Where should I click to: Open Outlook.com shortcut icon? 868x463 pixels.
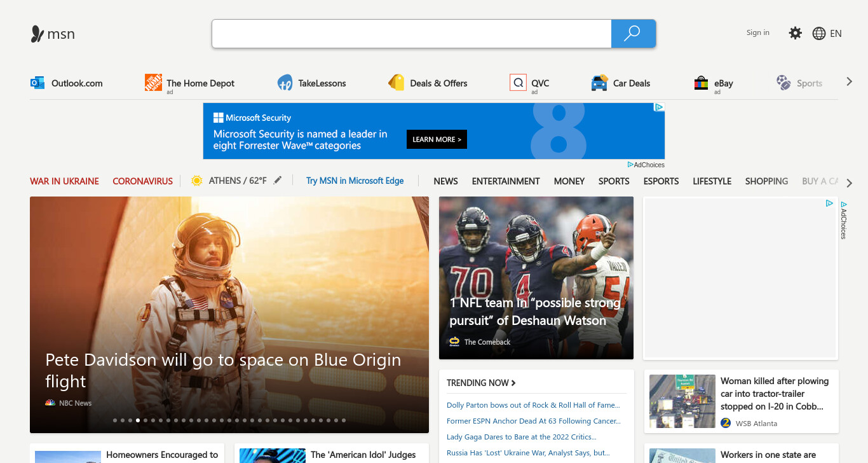tap(37, 83)
